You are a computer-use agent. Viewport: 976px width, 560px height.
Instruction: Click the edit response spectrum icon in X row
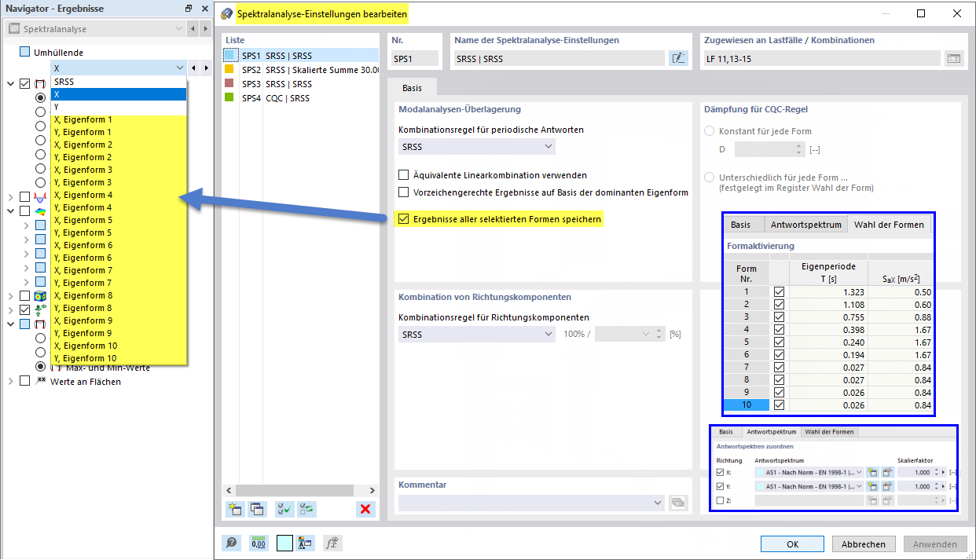point(887,472)
